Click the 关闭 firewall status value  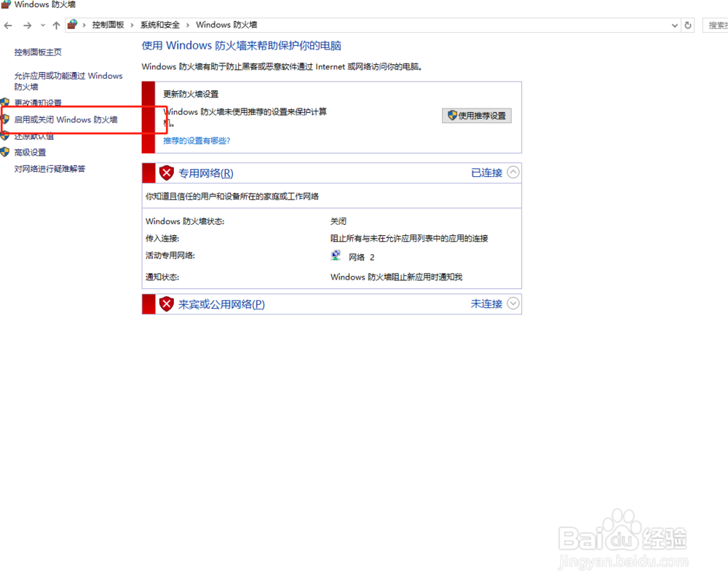(x=338, y=221)
